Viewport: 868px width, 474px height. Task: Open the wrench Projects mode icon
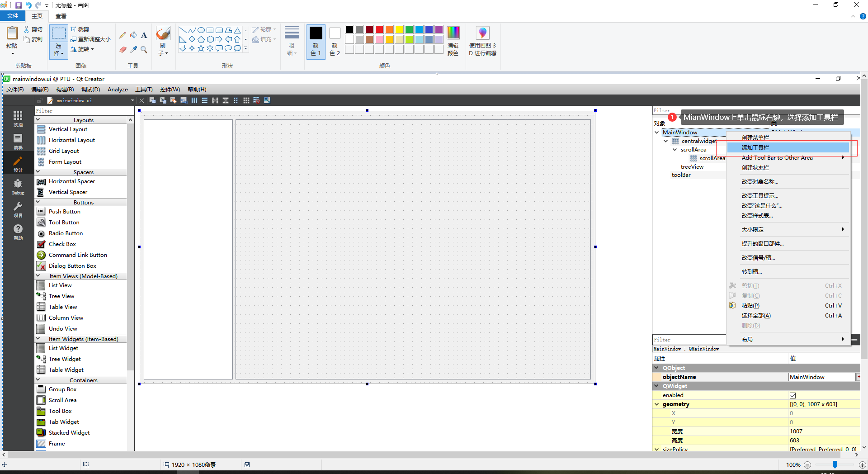(x=18, y=209)
